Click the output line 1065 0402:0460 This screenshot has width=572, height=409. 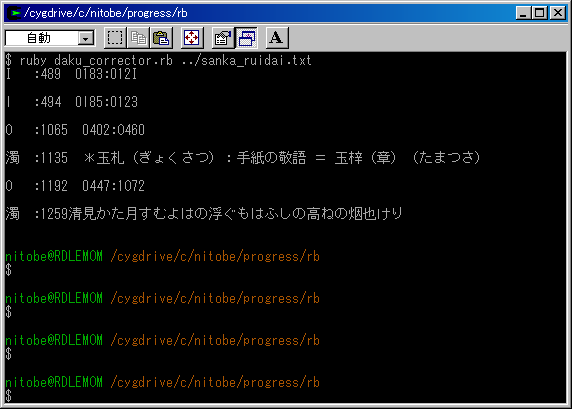tap(75, 130)
